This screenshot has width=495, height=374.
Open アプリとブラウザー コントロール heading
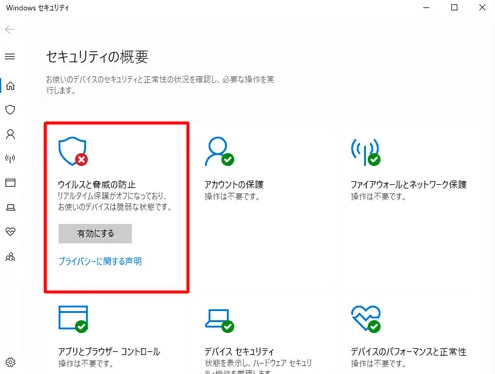tap(109, 351)
